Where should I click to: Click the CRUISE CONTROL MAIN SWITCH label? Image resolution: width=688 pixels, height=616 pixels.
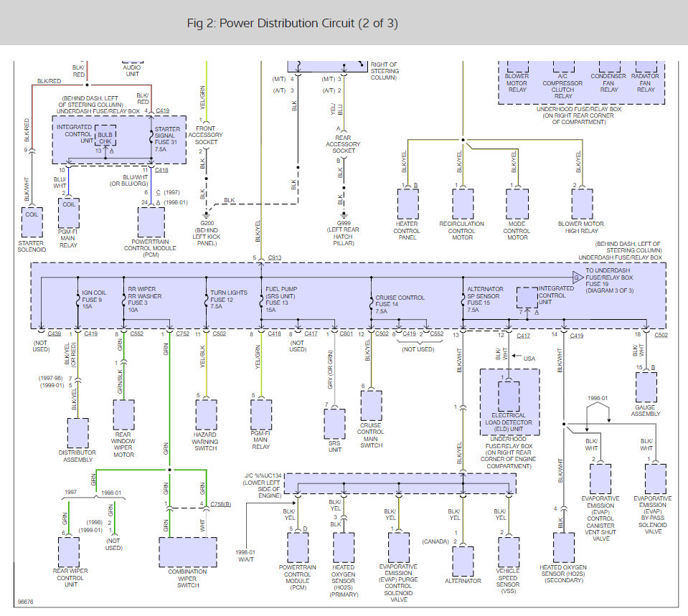tap(371, 435)
